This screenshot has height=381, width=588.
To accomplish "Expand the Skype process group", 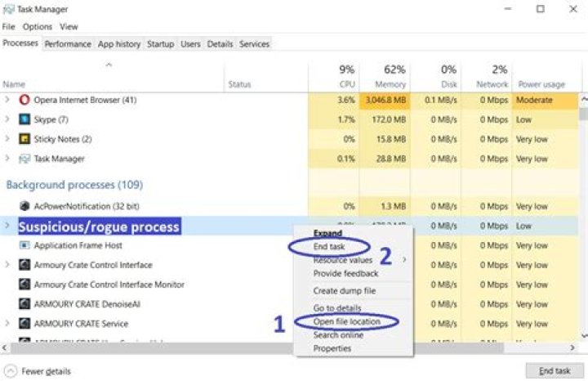I will (8, 119).
